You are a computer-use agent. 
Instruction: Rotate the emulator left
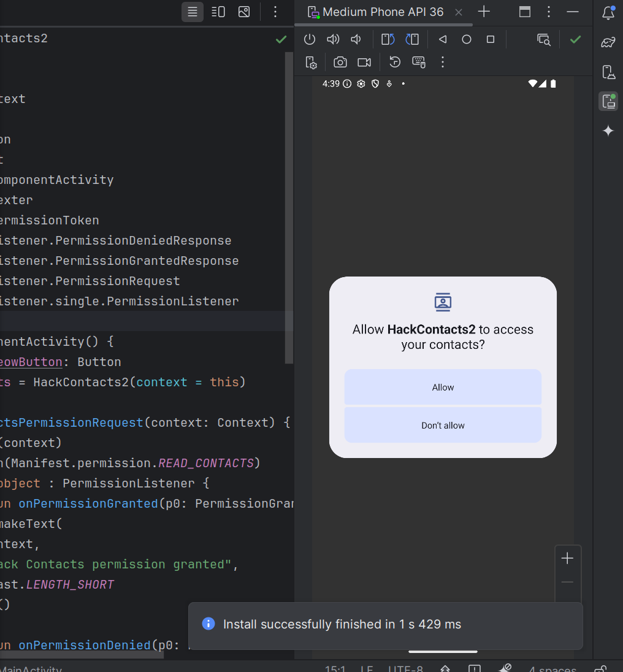[x=388, y=39]
